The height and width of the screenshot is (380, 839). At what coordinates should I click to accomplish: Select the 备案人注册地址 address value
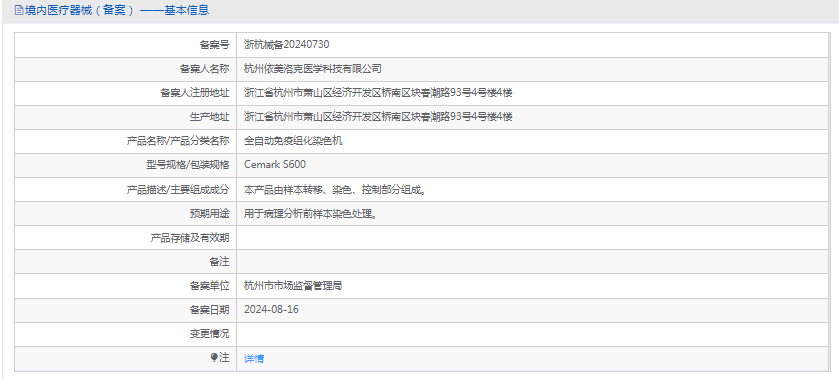378,93
